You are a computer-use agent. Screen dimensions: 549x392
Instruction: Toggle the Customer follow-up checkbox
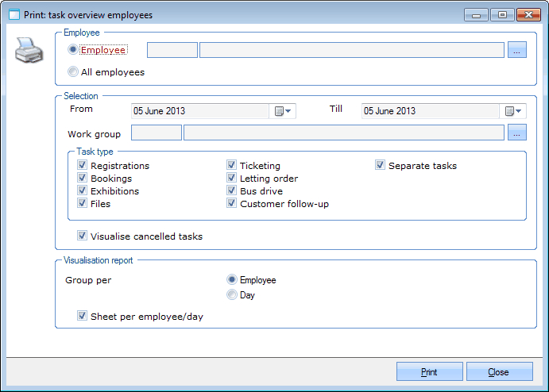click(231, 204)
